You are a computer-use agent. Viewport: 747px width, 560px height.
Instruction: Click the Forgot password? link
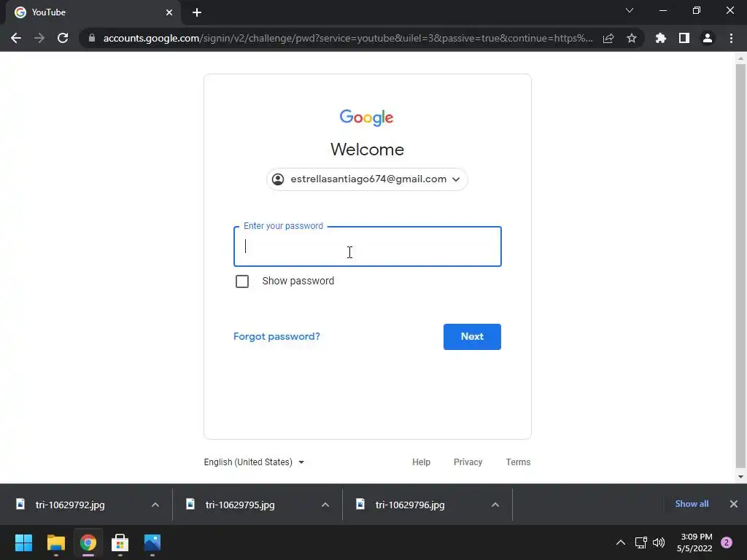tap(276, 336)
